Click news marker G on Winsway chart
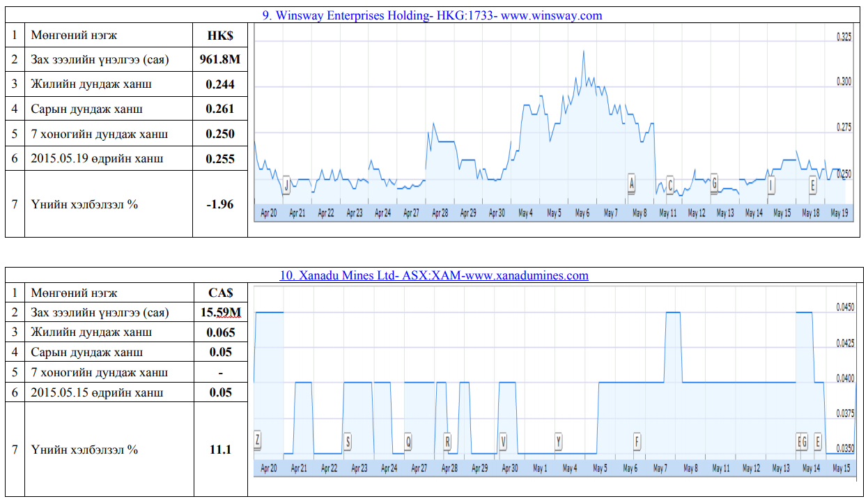This screenshot has height=499, width=868. coord(714,183)
